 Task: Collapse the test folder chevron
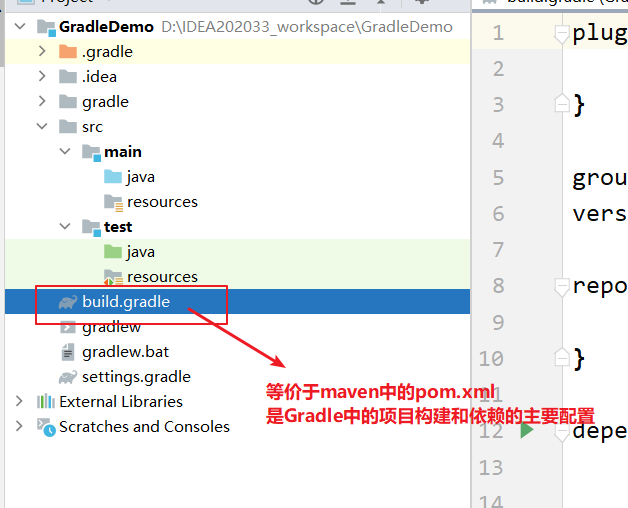[x=65, y=226]
